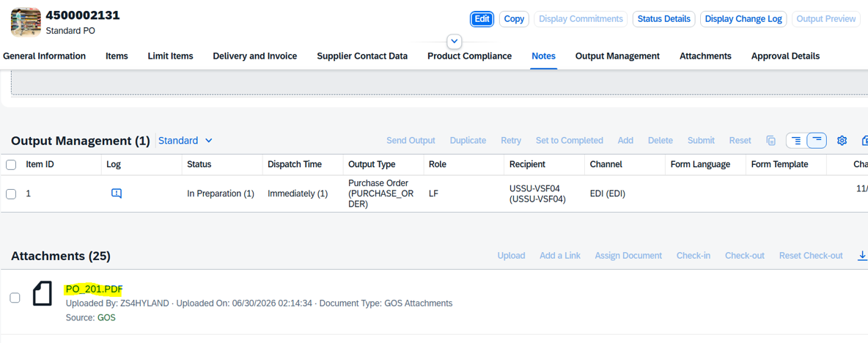Click the 'LF' role cell

point(433,193)
